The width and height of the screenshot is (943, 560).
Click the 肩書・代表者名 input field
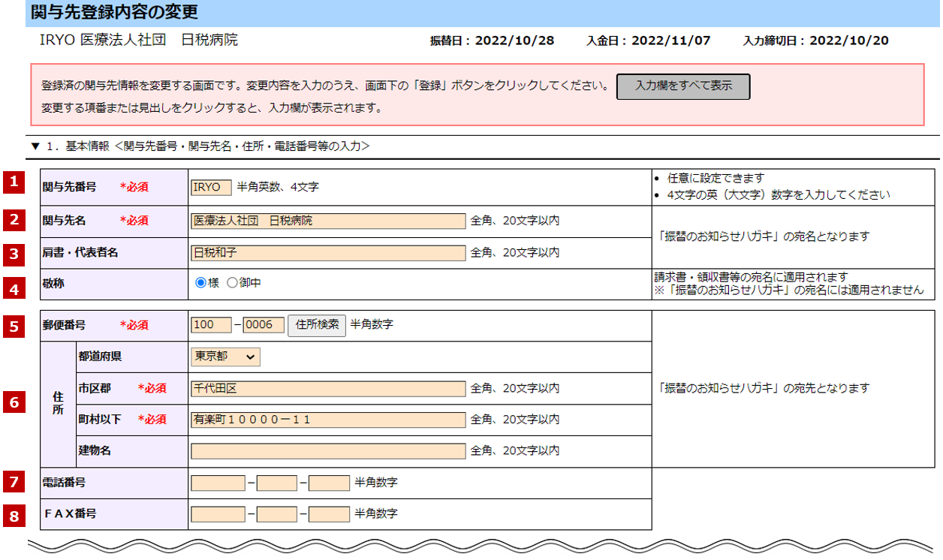click(x=328, y=253)
